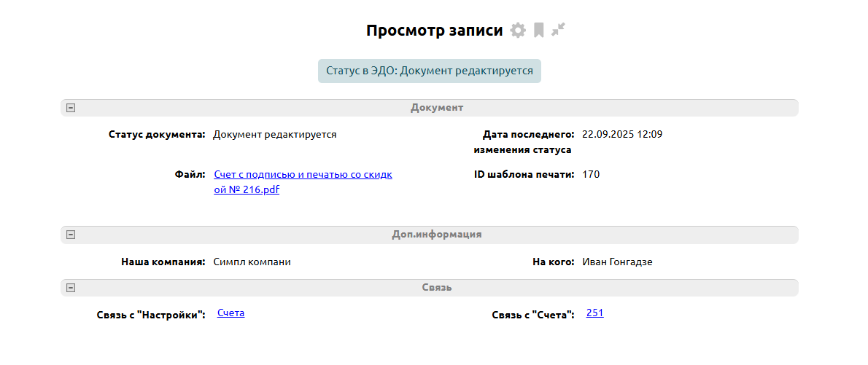
Task: Bookmark this record with the bookmark icon
Action: pos(538,31)
